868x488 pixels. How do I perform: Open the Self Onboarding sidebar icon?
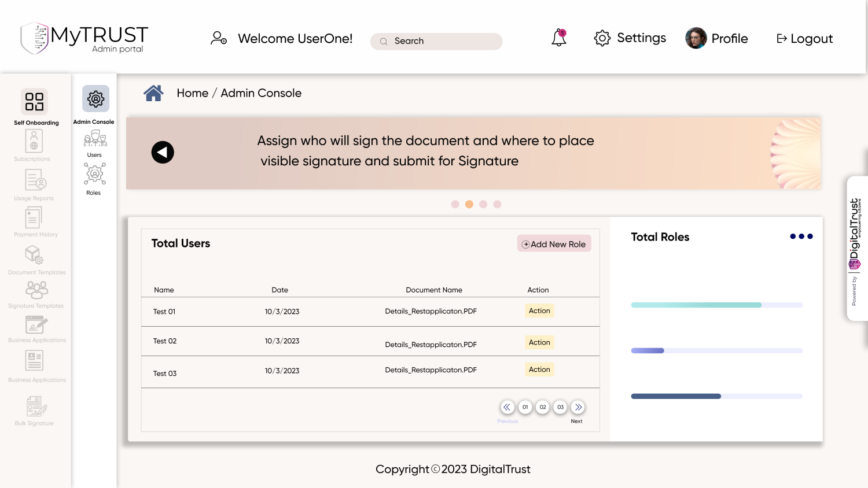(34, 102)
